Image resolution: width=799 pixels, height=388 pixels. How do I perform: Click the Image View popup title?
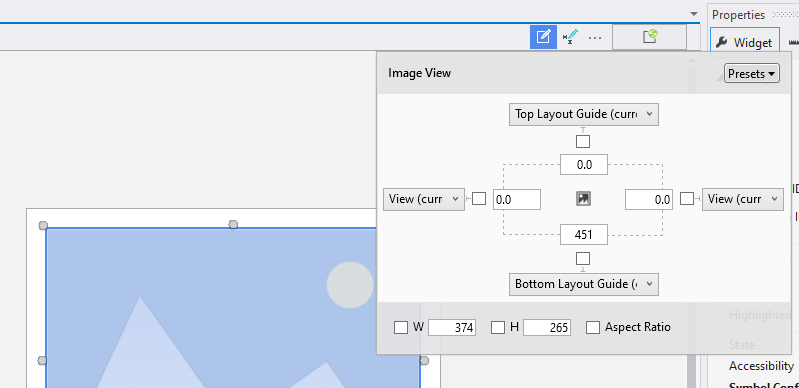pos(419,73)
